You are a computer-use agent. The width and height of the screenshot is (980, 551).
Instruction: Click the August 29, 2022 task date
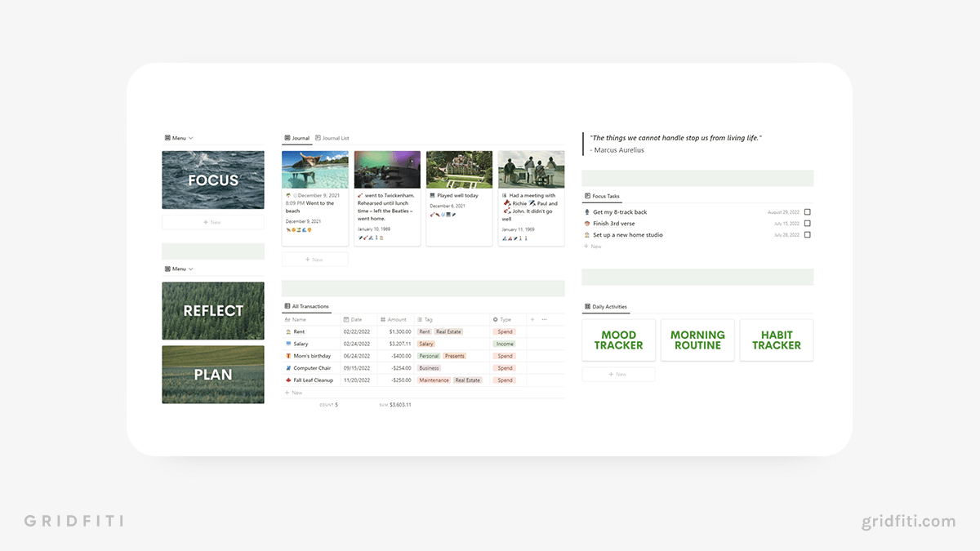[784, 212]
